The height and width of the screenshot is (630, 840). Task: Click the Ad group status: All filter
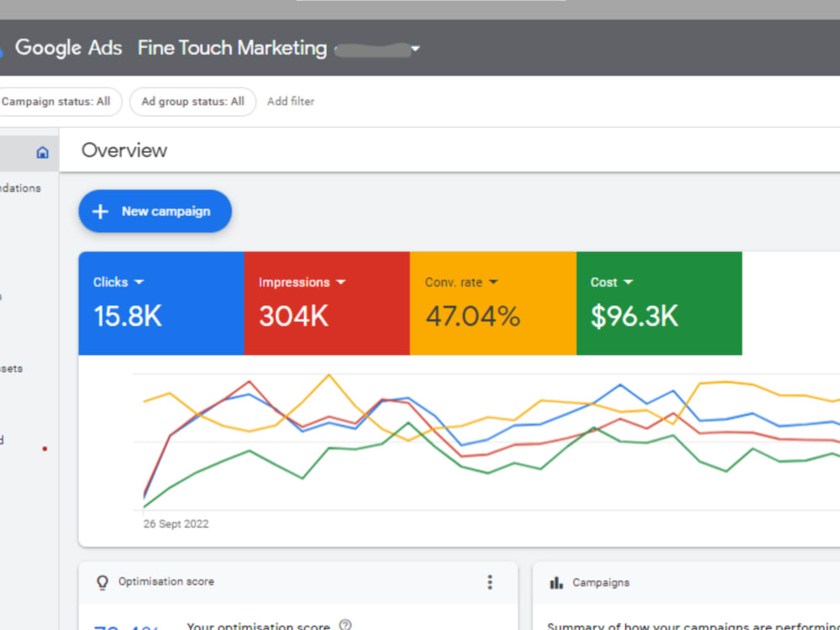point(193,102)
